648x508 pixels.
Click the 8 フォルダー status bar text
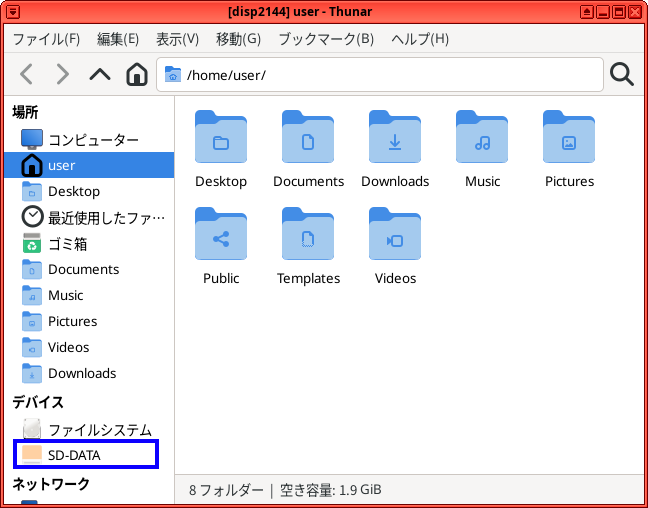[226, 490]
